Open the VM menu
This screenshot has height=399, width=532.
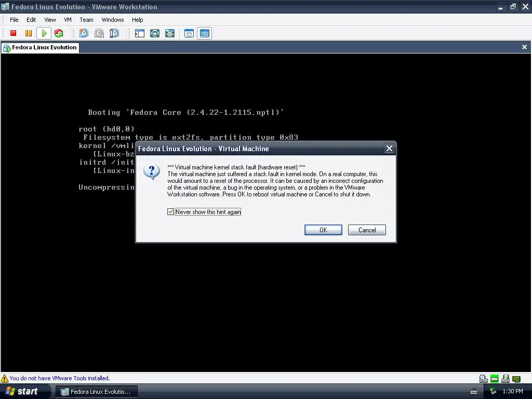click(68, 20)
